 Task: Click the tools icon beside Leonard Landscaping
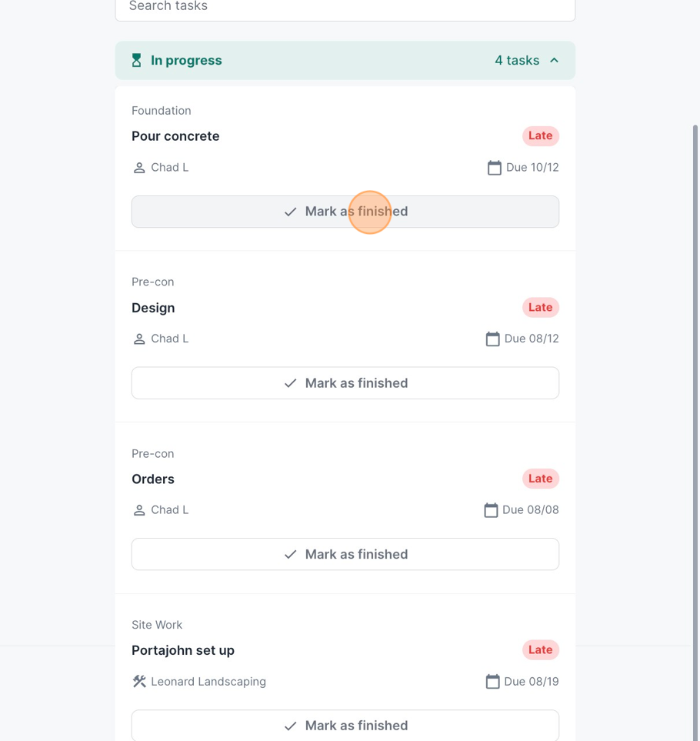[139, 682]
